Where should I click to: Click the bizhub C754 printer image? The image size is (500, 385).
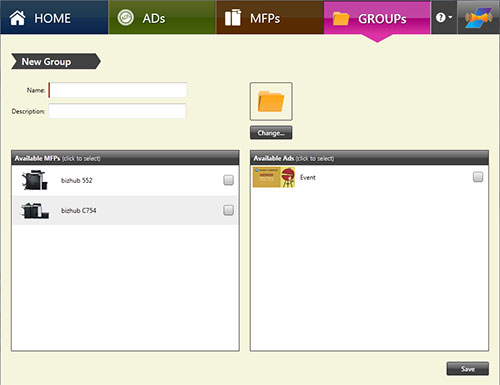35,210
